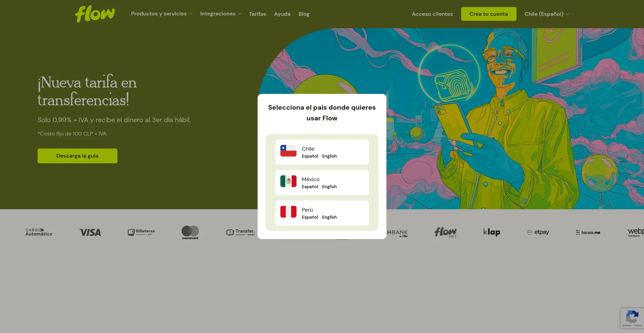The height and width of the screenshot is (333, 644).
Task: Click the Perú flag icon
Action: pyautogui.click(x=288, y=212)
